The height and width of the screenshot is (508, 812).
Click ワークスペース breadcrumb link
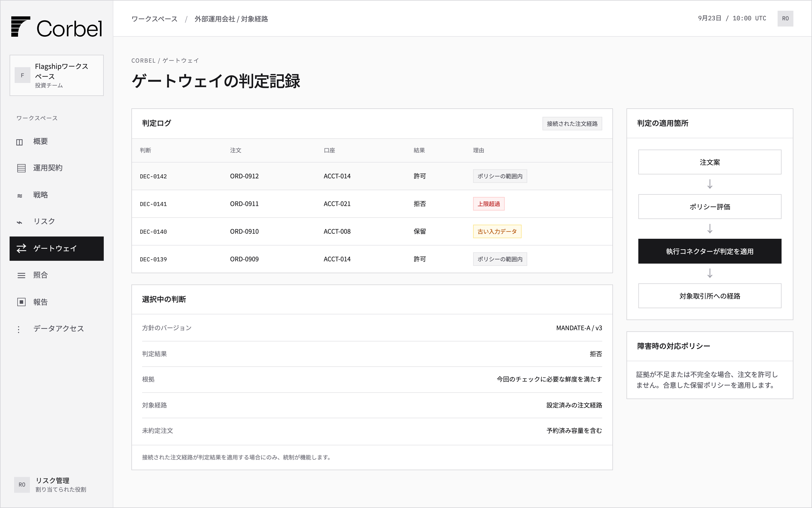(154, 19)
